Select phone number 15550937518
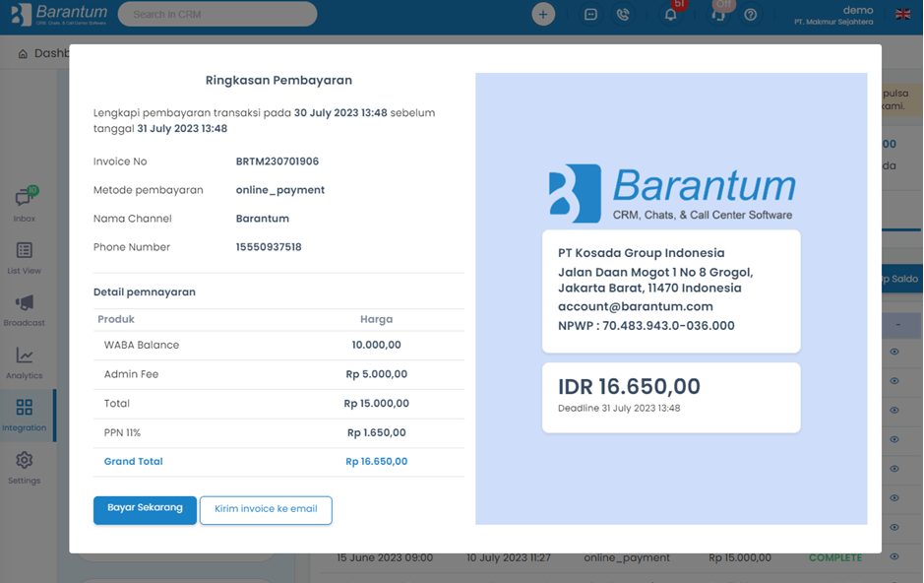This screenshot has height=583, width=924. 269,247
